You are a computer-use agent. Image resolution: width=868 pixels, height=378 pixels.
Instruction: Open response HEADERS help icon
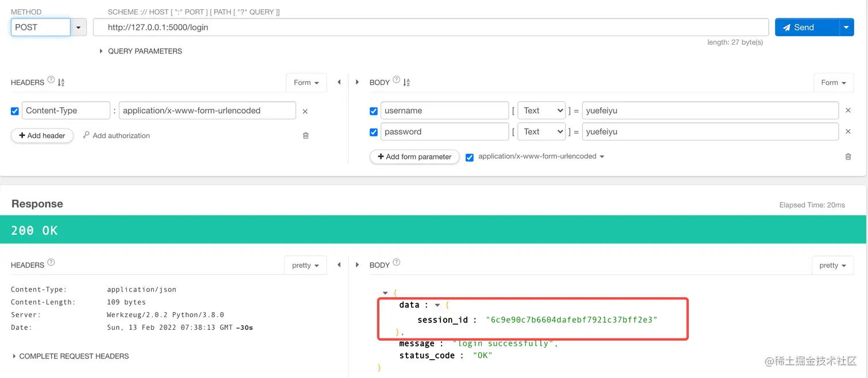coord(51,263)
